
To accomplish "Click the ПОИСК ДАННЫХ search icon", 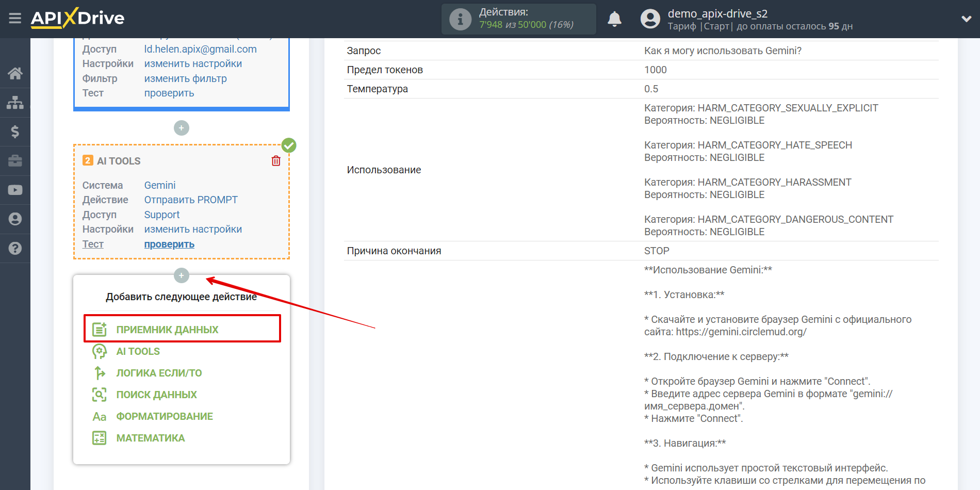I will (100, 395).
